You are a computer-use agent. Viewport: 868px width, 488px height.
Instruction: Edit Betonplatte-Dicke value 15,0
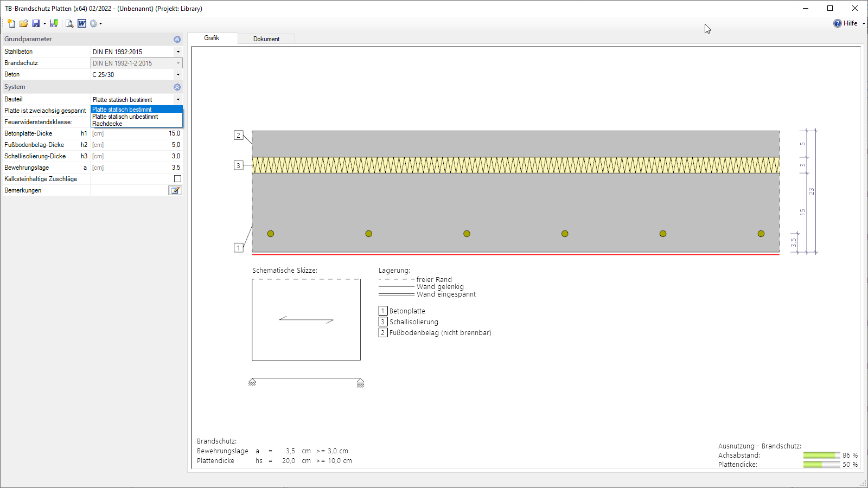pos(136,133)
